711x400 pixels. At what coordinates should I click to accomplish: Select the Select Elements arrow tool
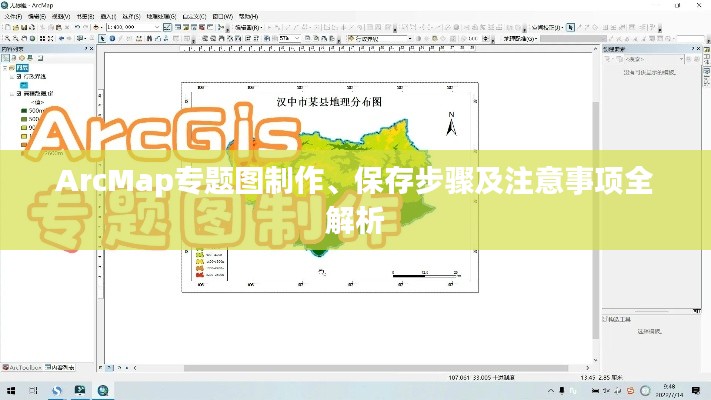click(103, 39)
